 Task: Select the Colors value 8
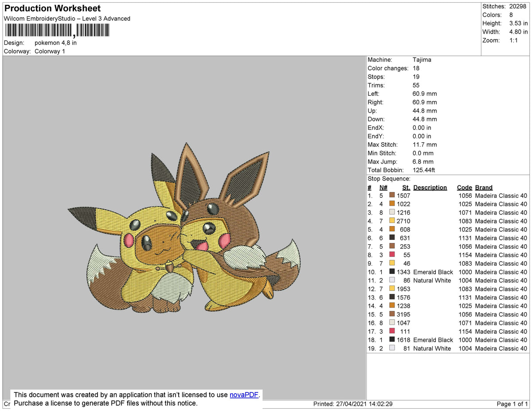[511, 15]
